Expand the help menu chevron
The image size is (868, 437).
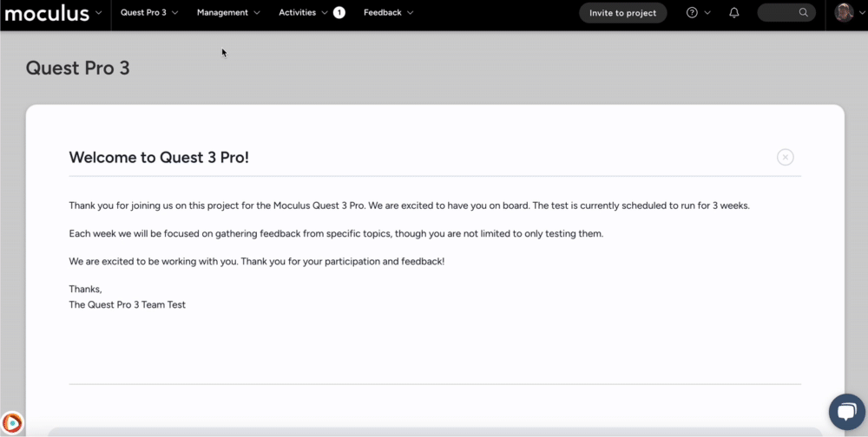point(707,13)
